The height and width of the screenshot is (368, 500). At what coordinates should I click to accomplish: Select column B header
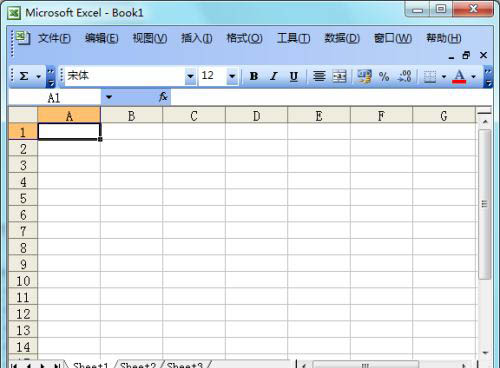click(x=131, y=116)
